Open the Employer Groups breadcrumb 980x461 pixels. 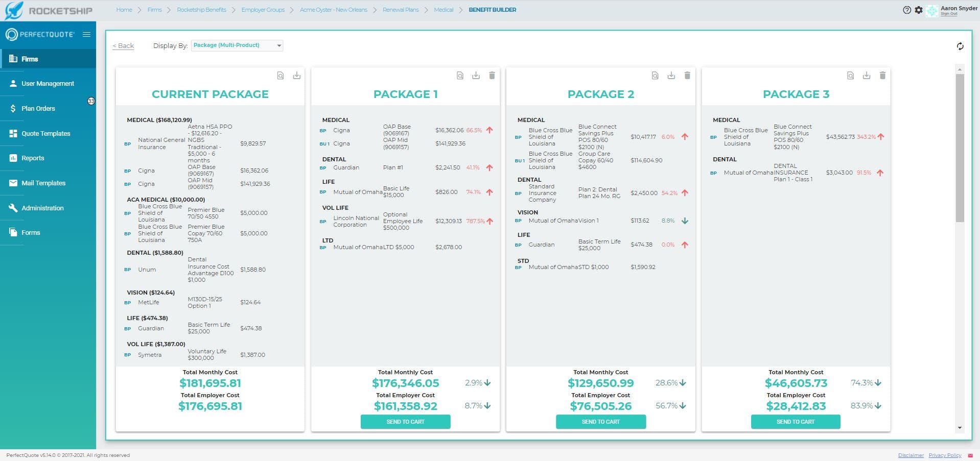[263, 10]
